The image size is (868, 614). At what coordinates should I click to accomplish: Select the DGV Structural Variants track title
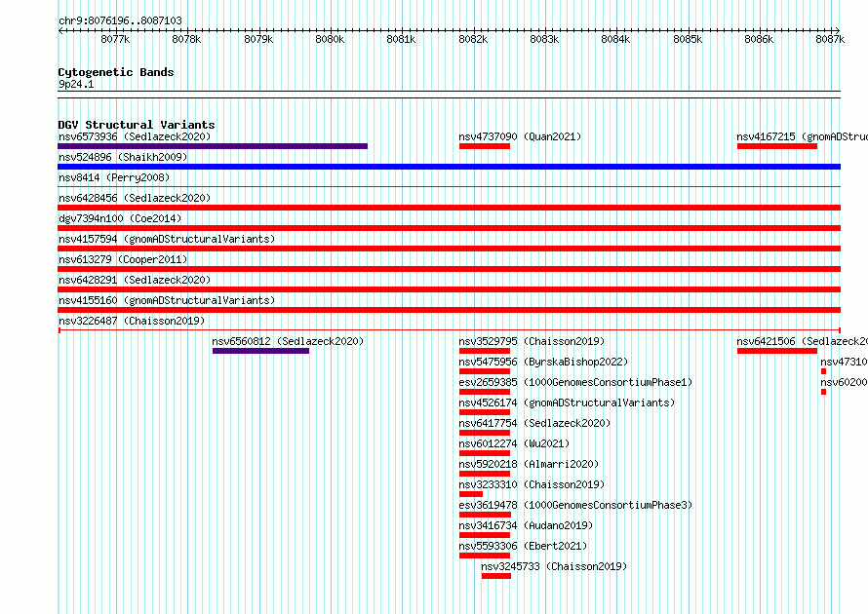(x=137, y=125)
